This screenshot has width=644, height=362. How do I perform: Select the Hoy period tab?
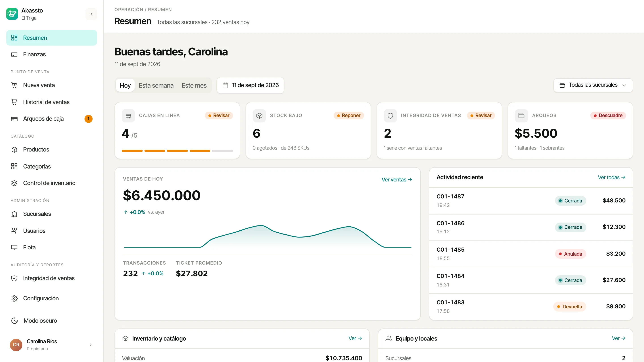125,85
